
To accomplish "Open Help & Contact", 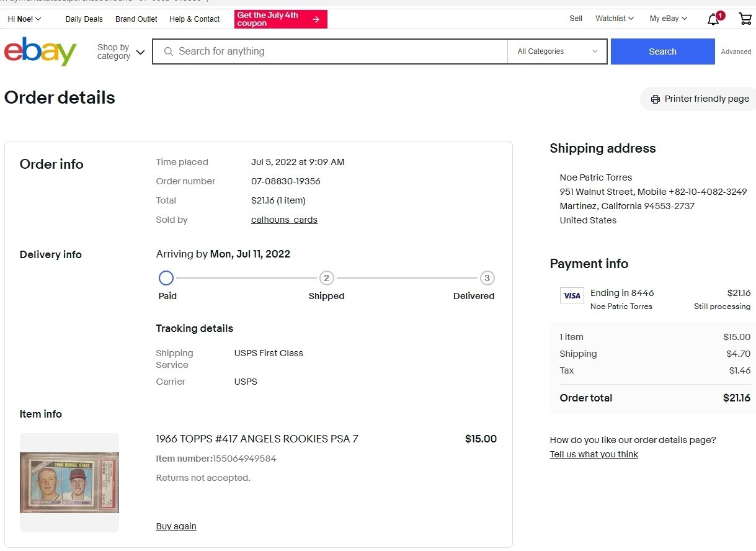I will (x=195, y=19).
